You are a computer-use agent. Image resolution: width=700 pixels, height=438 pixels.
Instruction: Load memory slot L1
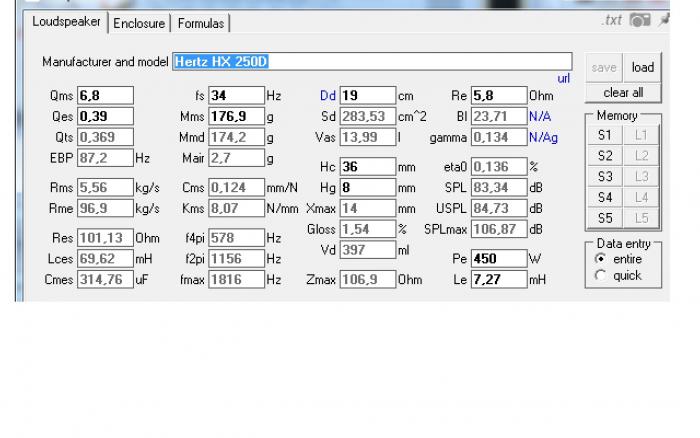click(641, 135)
